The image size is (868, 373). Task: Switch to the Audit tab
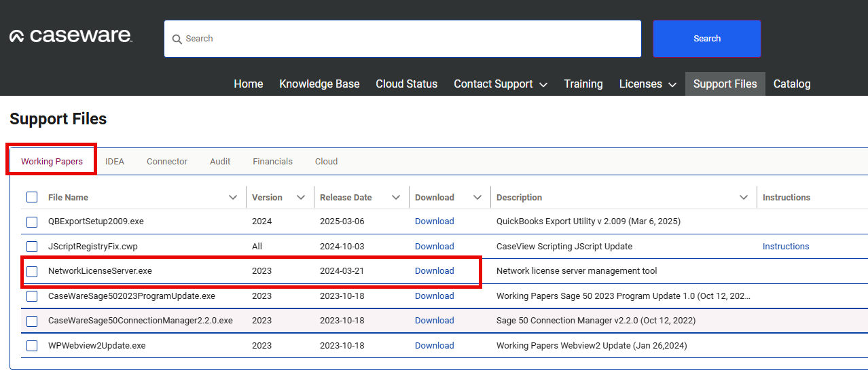click(x=220, y=162)
